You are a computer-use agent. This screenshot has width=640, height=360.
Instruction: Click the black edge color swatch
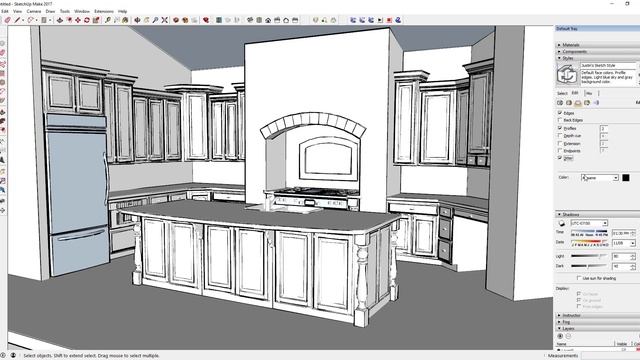click(626, 178)
